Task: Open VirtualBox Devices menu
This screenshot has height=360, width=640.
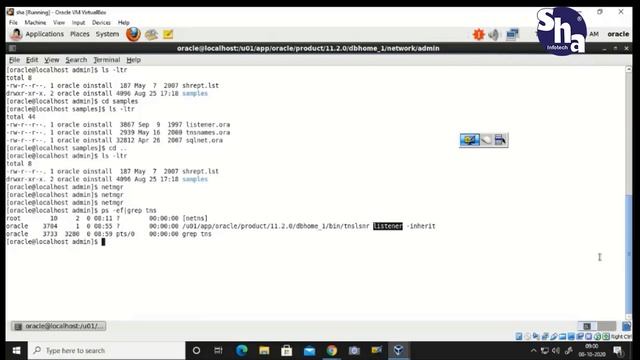Action: point(101,22)
